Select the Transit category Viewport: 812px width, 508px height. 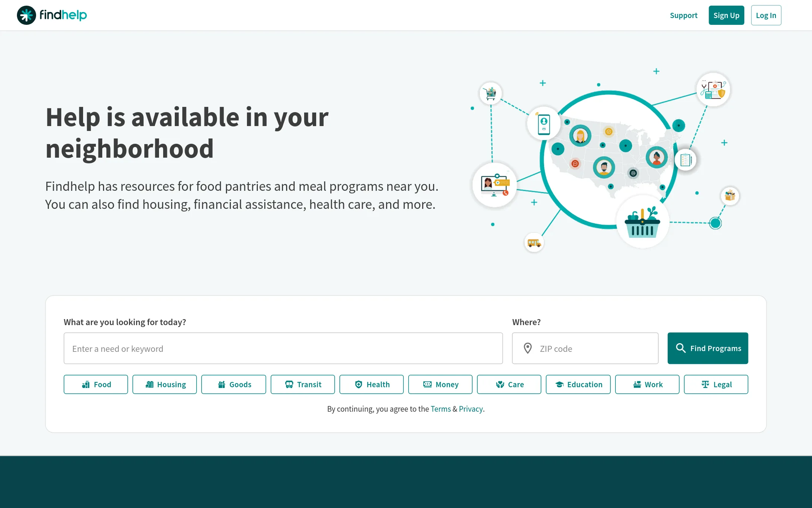pos(303,385)
